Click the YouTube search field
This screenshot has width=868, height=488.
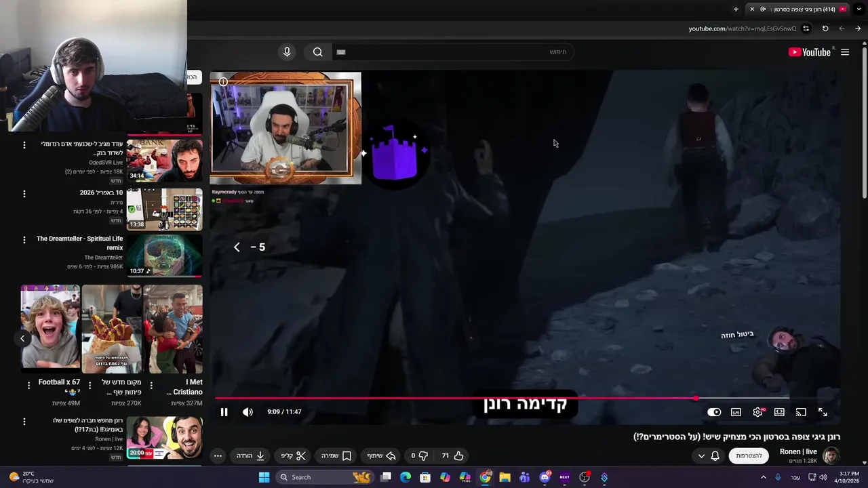tap(454, 52)
